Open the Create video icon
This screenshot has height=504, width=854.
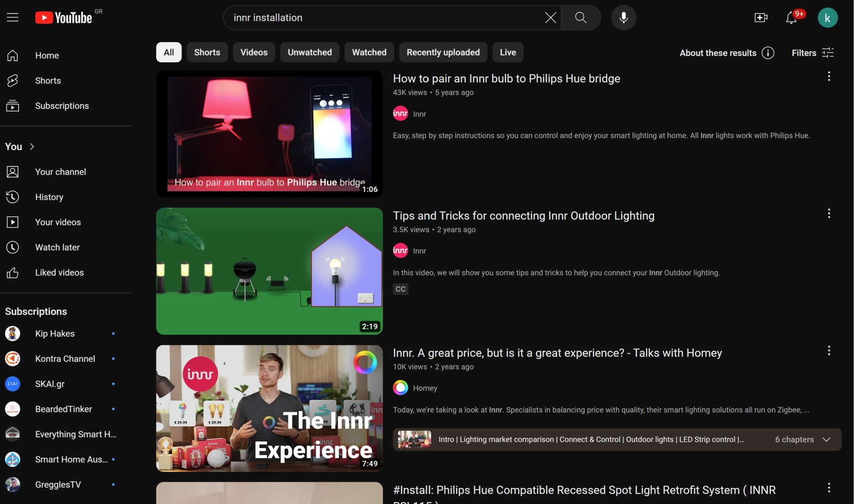tap(761, 18)
